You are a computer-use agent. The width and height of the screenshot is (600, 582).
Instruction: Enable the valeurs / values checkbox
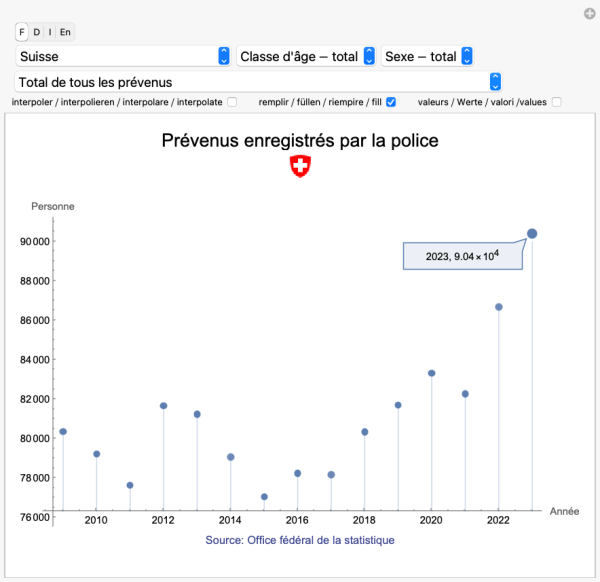click(x=557, y=102)
